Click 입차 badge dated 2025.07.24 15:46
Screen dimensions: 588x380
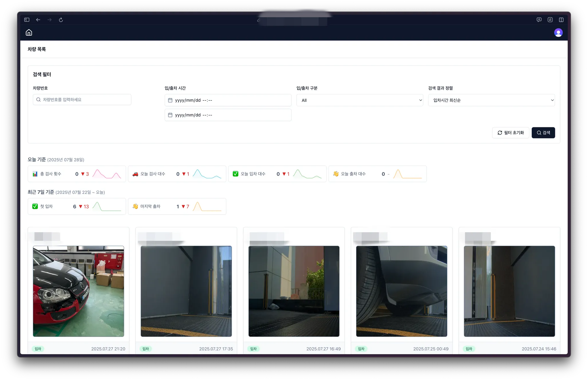(469, 349)
